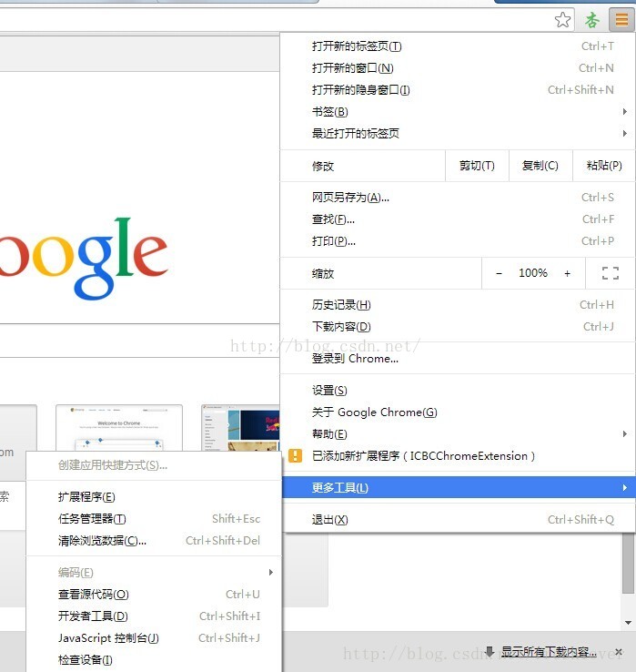Click the green extension icon in toolbar
Viewport: 636px width, 672px height.
pyautogui.click(x=592, y=20)
